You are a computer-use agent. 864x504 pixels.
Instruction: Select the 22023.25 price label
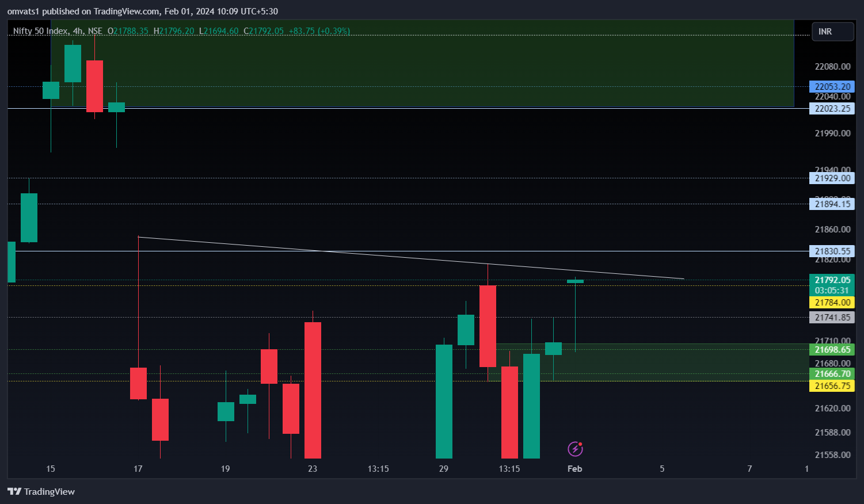[x=832, y=109]
